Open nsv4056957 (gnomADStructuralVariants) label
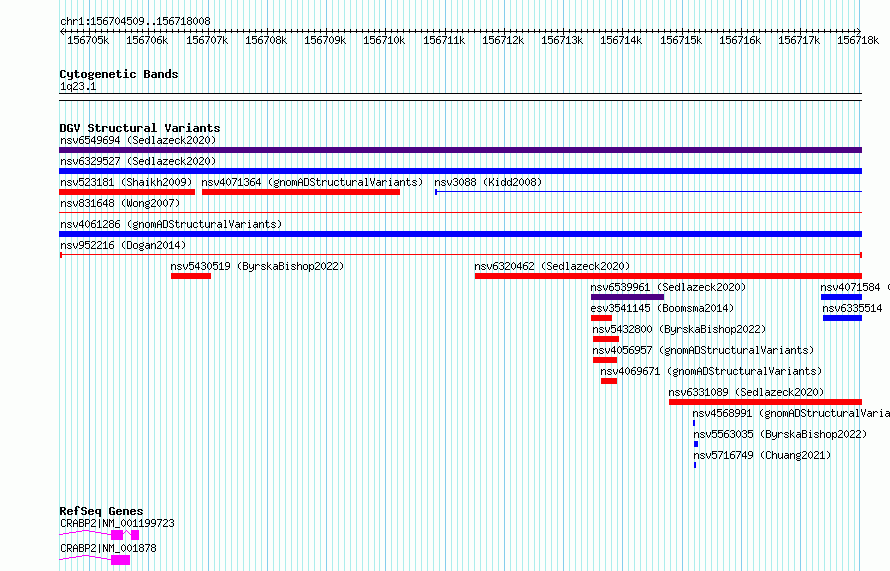 click(703, 350)
